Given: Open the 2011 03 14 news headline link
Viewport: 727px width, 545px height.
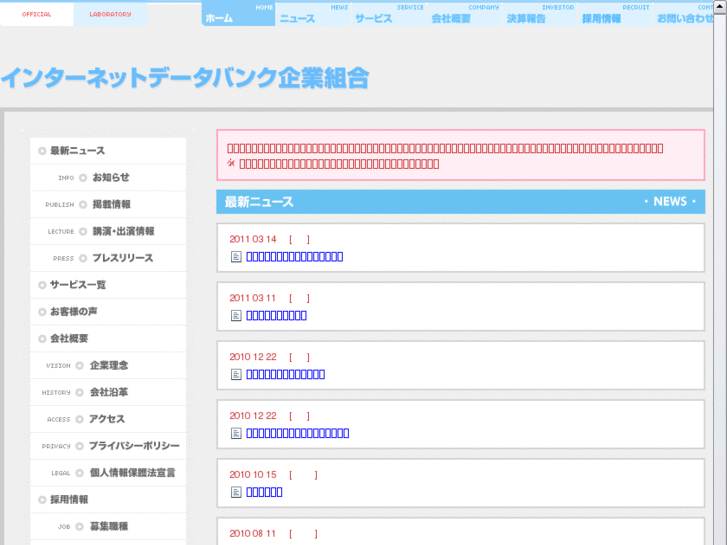Looking at the screenshot, I should point(294,256).
